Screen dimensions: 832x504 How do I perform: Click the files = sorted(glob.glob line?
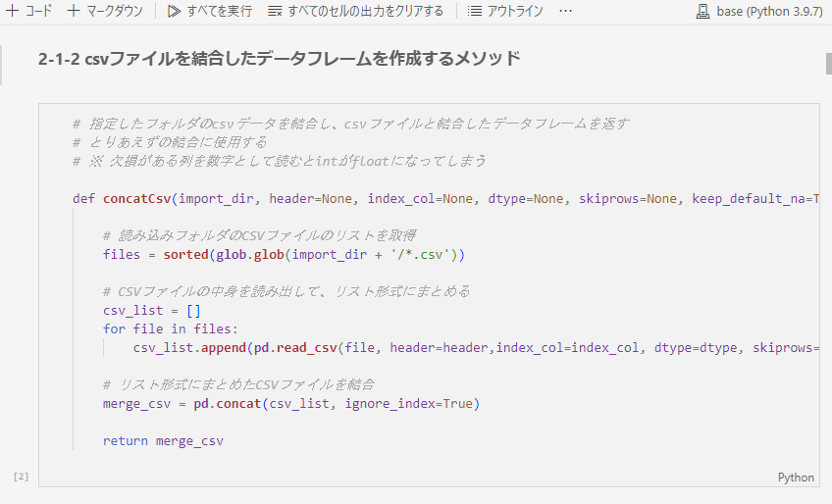click(x=284, y=255)
